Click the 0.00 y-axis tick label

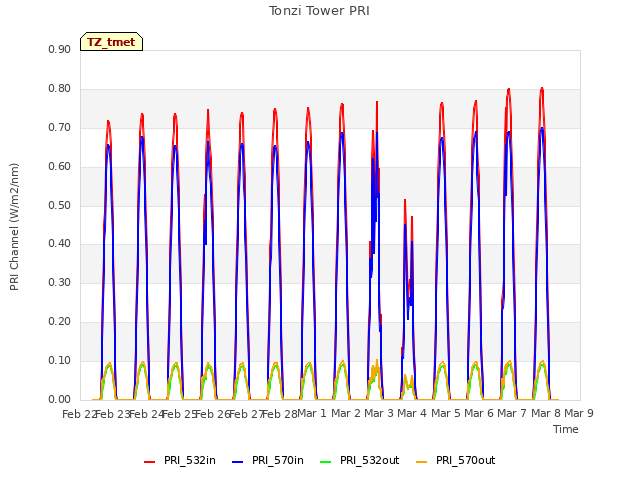[59, 399]
